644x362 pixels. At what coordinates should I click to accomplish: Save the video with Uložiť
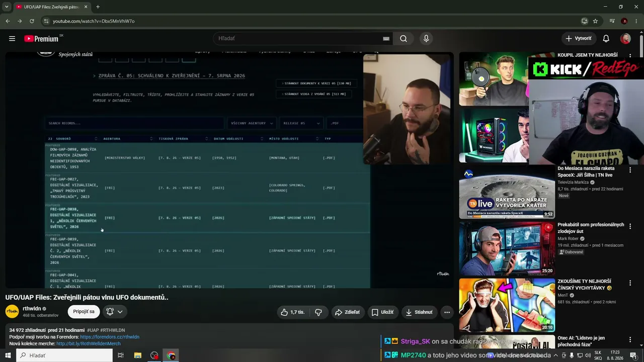383,312
